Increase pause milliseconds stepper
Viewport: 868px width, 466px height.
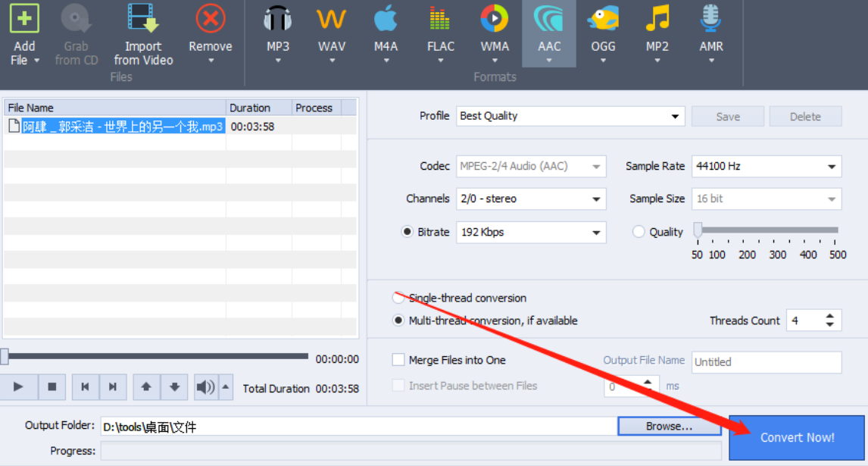coord(648,382)
